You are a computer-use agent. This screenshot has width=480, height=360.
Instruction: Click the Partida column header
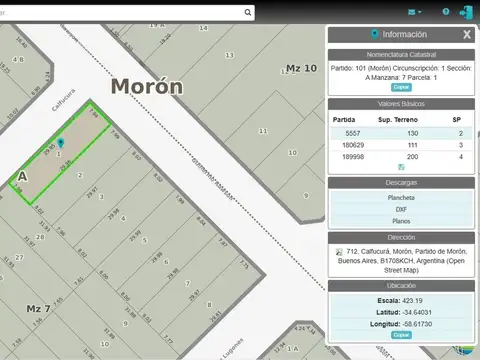(344, 120)
